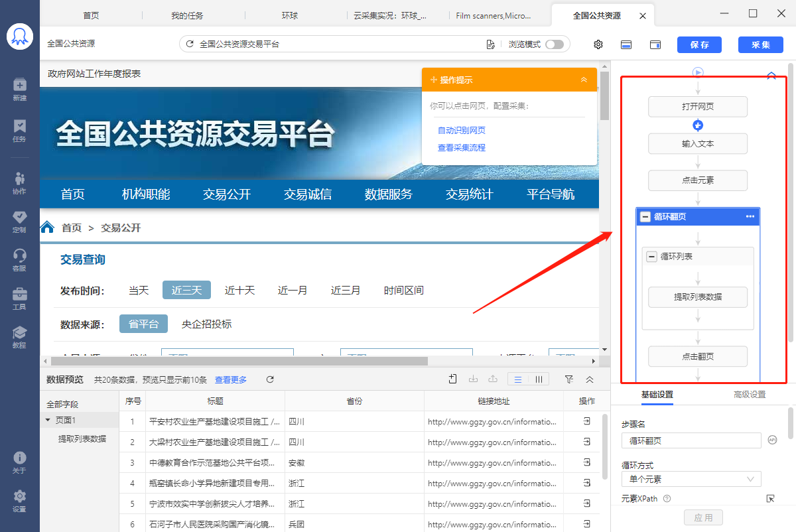Toggle the 浏览模式 switch
Screen dimensions: 796x532
(555, 44)
